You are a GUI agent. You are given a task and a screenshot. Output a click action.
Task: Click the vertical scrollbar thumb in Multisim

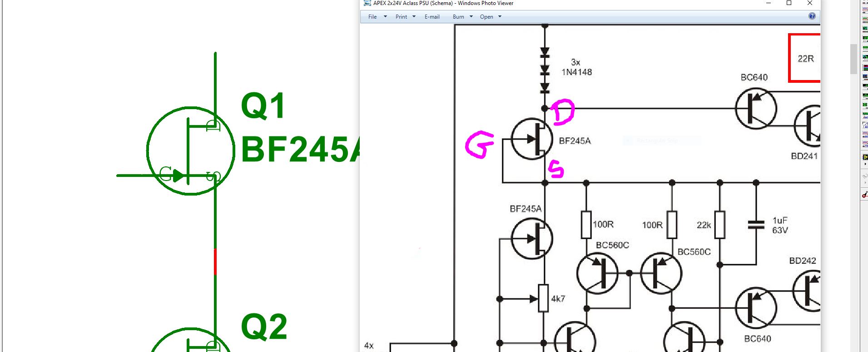point(853,59)
